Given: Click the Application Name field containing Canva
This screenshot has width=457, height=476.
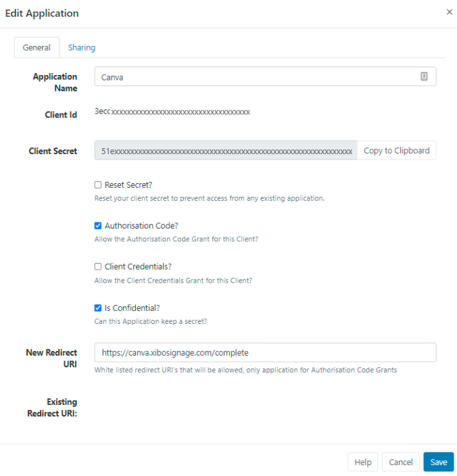Looking at the screenshot, I should [x=265, y=76].
